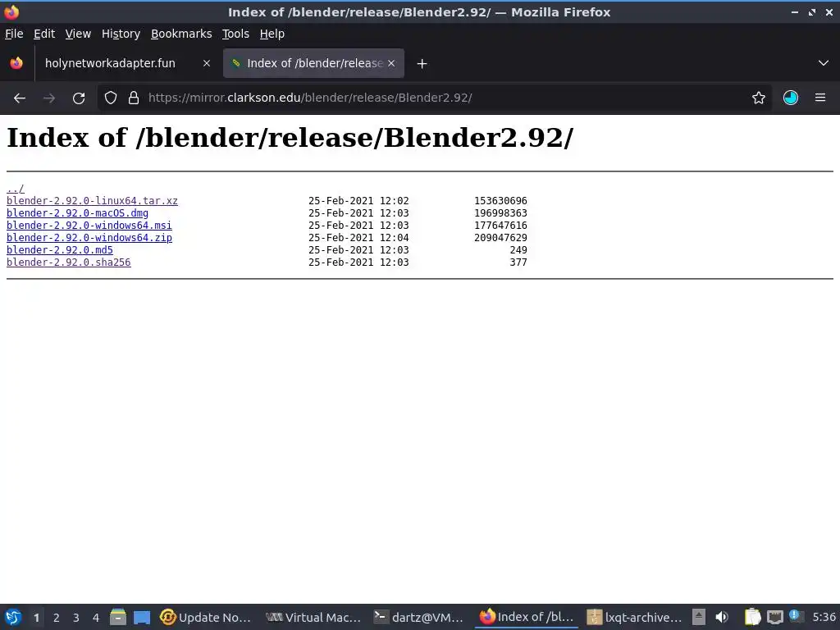The image size is (840, 630).
Task: Click the page heading Index of /blender/release/Blender2.92/
Action: pyautogui.click(x=290, y=138)
